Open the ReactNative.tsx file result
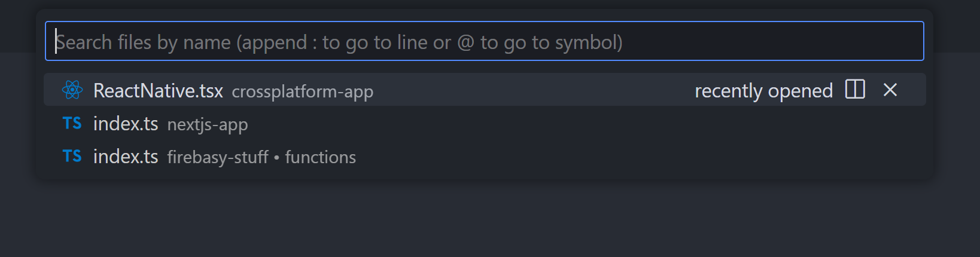Image resolution: width=980 pixels, height=257 pixels. coord(158,91)
